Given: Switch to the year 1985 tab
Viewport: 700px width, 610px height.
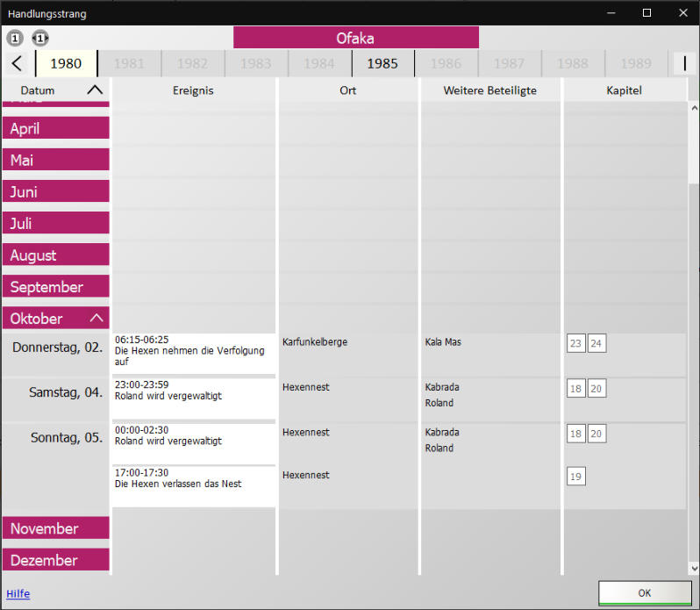Looking at the screenshot, I should click(382, 63).
